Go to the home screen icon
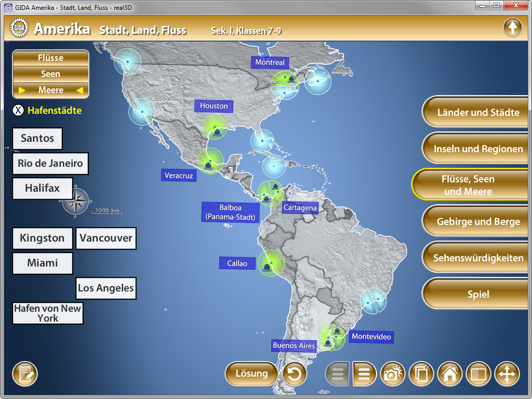Image resolution: width=532 pixels, height=399 pixels. (450, 374)
